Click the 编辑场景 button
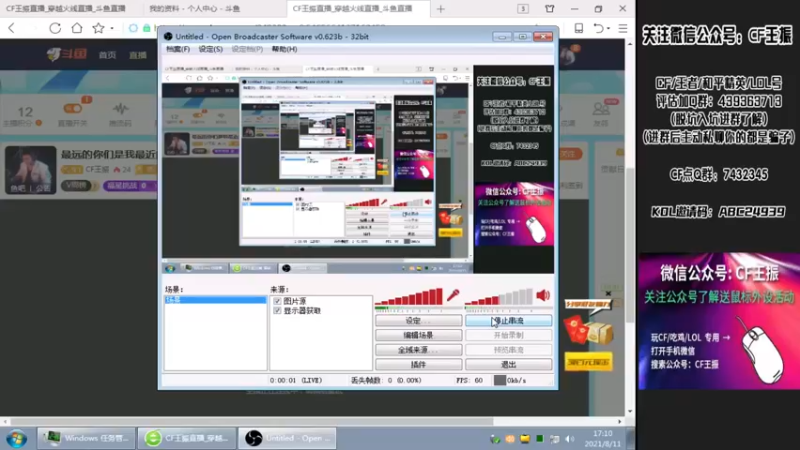Image resolution: width=800 pixels, height=450 pixels. click(x=418, y=335)
